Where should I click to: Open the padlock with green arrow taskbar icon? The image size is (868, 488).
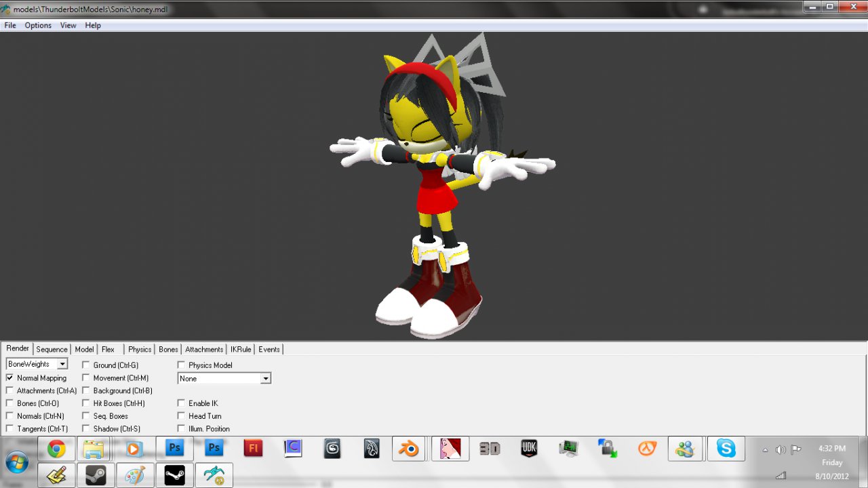[608, 449]
